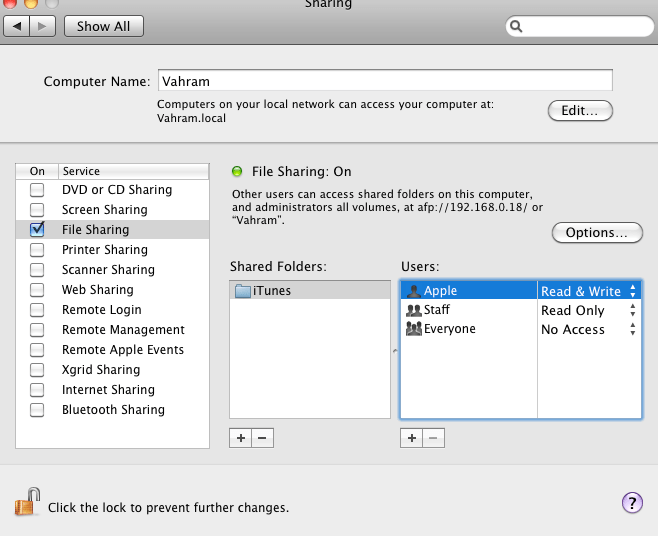Screen dimensions: 658x536
Task: Enable the Bluetooth Sharing checkbox
Action: [x=37, y=410]
